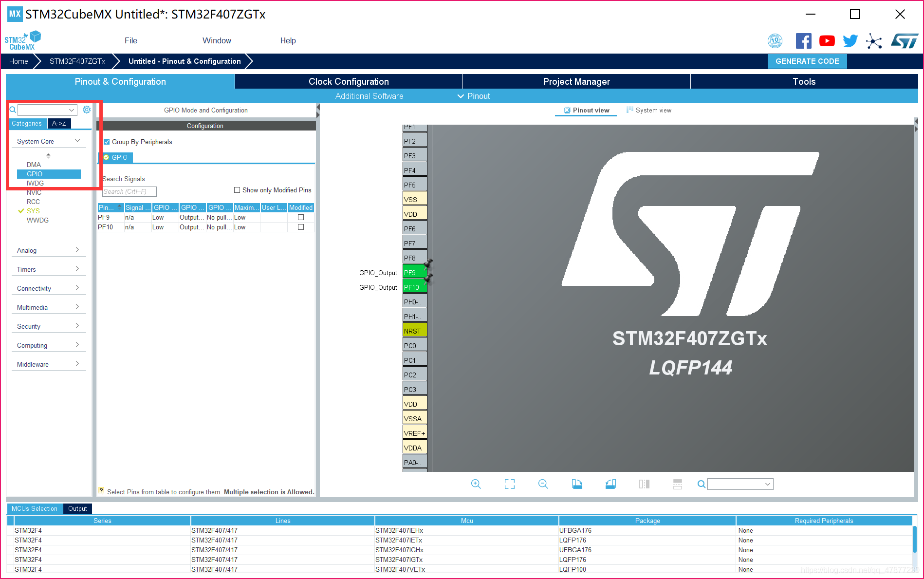Tick the Modified checkbox for PF10

click(x=301, y=227)
